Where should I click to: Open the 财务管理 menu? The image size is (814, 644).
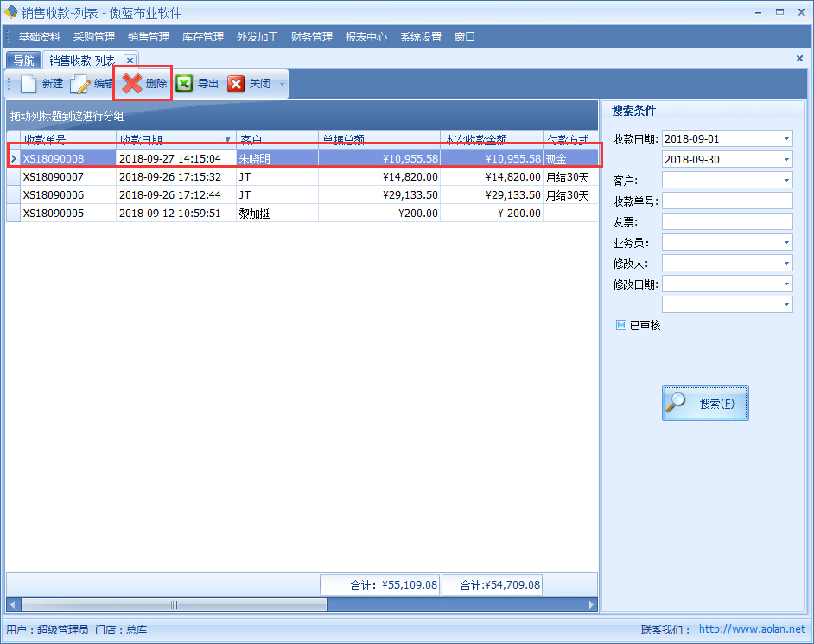point(312,37)
